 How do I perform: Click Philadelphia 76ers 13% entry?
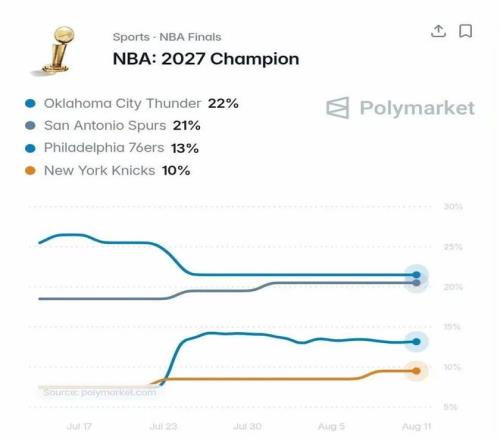[112, 148]
